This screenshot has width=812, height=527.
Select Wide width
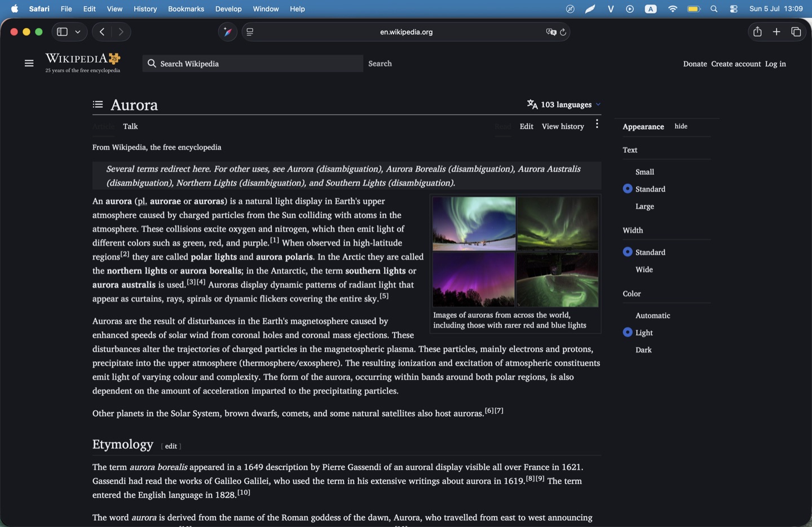[644, 269]
